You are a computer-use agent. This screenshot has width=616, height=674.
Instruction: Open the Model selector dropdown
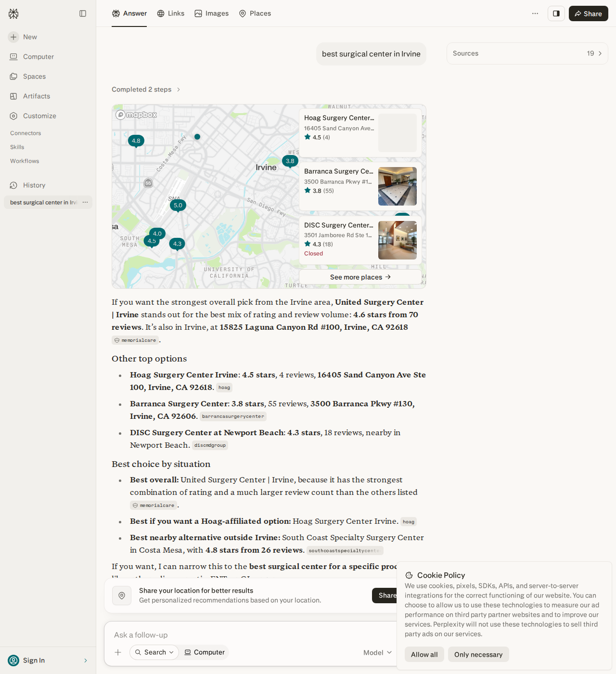pos(377,653)
